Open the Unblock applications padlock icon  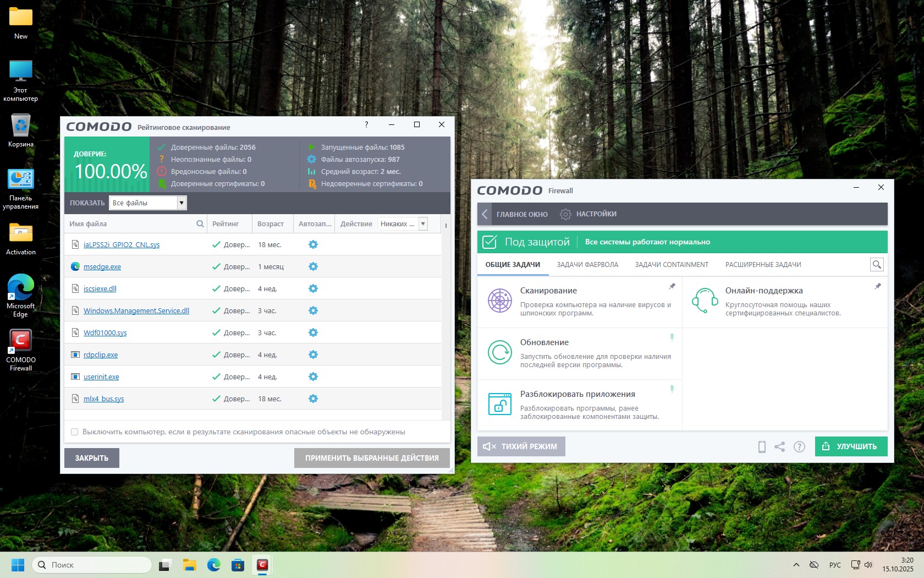[x=499, y=404]
